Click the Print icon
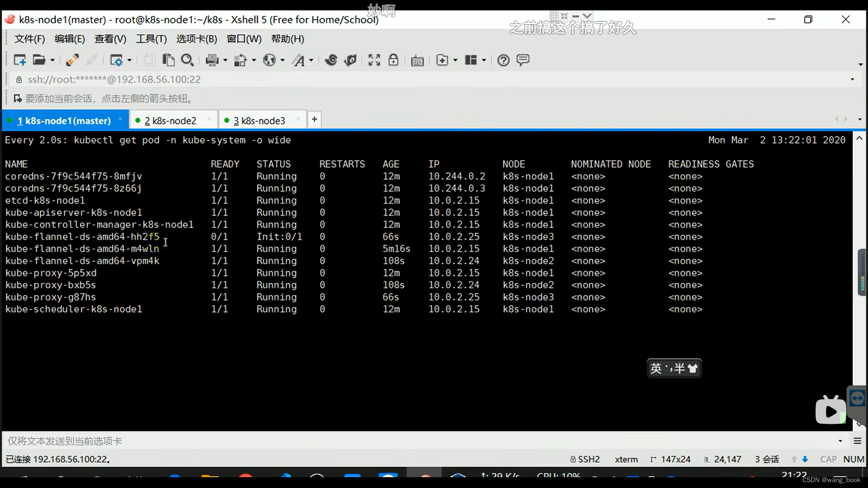Screen dimensions: 868x488 212,60
